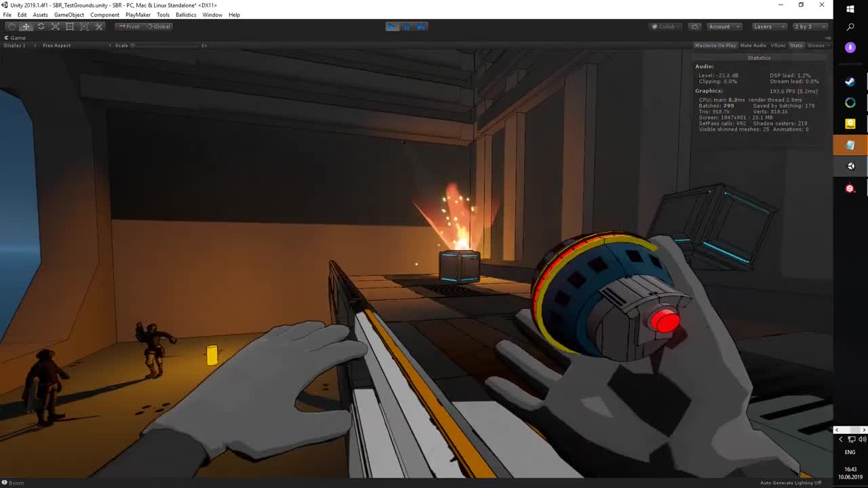
Task: Open the Ballistics menu
Action: pyautogui.click(x=186, y=15)
